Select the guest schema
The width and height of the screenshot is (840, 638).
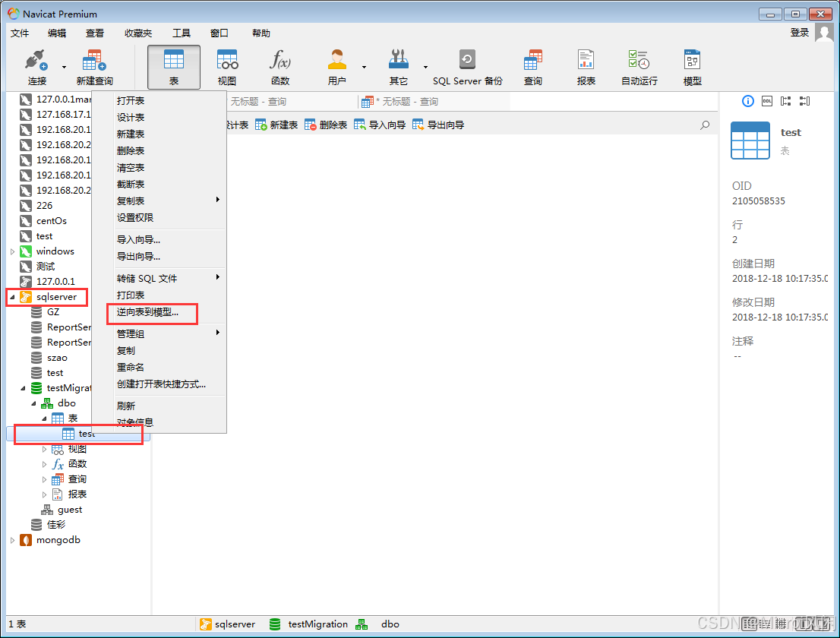click(70, 510)
